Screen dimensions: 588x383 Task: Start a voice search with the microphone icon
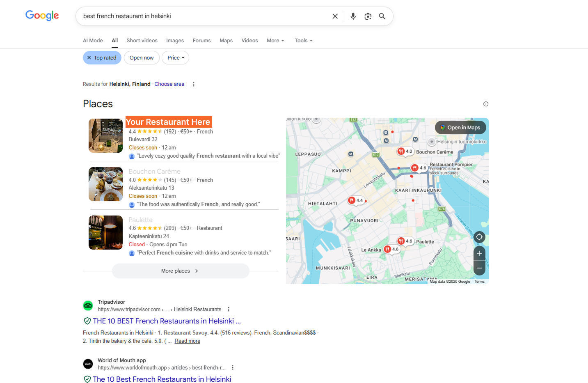tap(353, 16)
